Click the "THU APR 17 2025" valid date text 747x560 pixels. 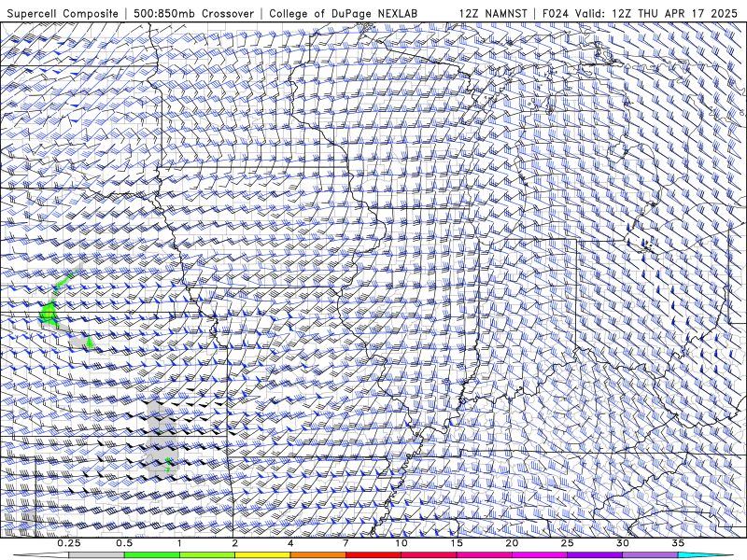tap(687, 14)
